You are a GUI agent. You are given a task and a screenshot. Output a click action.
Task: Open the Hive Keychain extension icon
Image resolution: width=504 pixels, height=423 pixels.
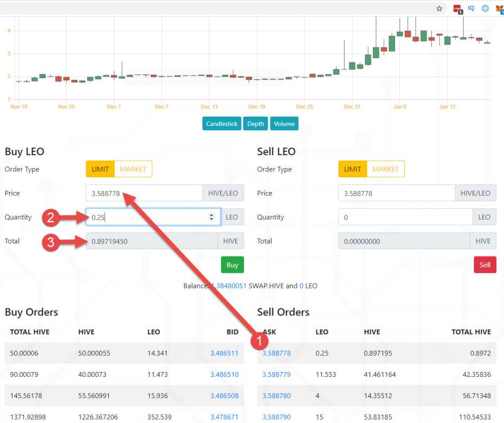[471, 8]
